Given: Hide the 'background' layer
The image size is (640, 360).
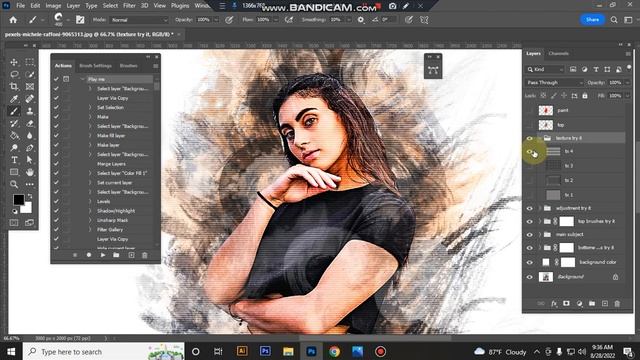Looking at the screenshot, I should click(530, 277).
